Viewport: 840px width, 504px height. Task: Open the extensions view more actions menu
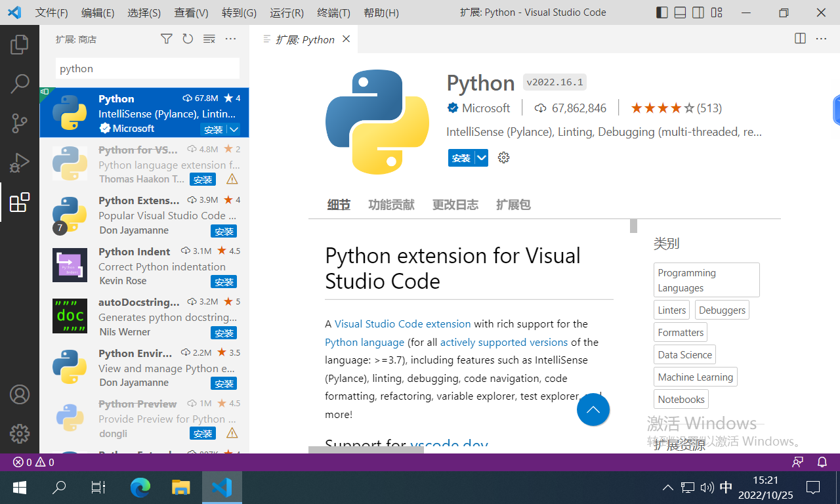230,39
